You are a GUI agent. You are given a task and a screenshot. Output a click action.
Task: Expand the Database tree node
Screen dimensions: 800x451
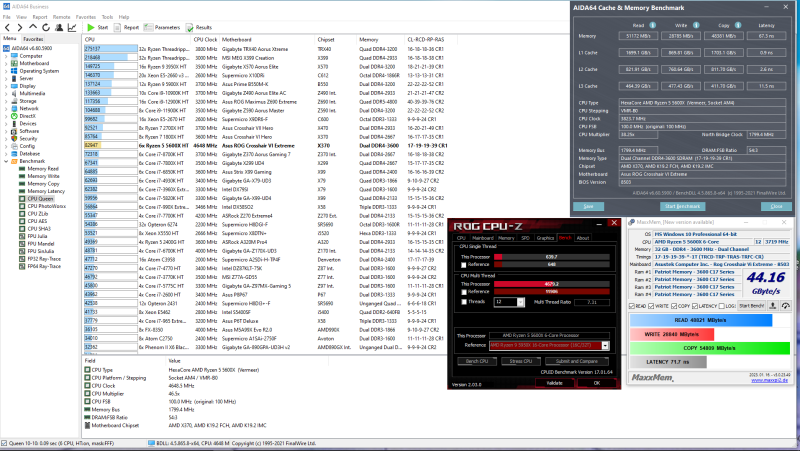coord(6,154)
